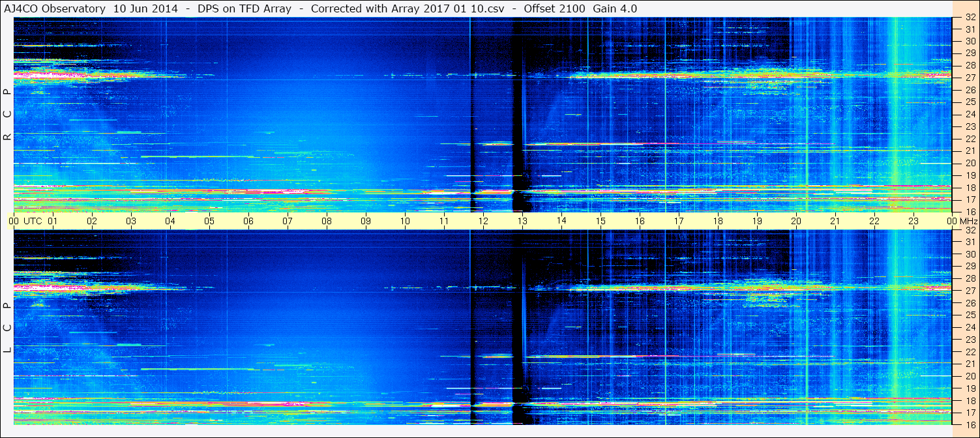This screenshot has width=980, height=438.
Task: Click the 23 MHz tick on LCP frequency scale
Action: coord(970,340)
